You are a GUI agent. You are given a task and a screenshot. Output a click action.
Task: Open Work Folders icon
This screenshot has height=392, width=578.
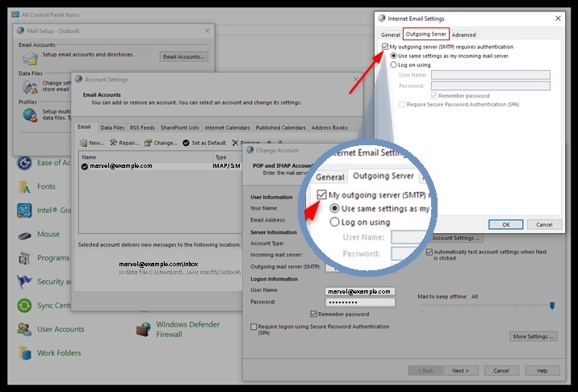click(25, 353)
